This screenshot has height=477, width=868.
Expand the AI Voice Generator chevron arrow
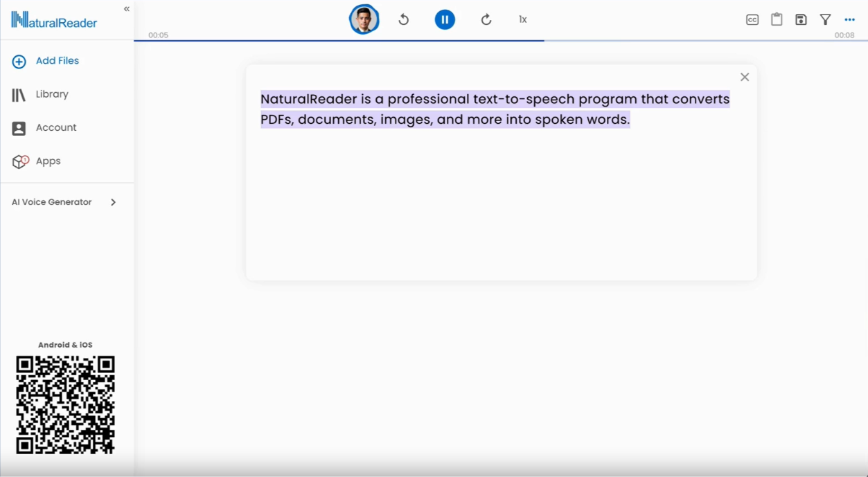113,202
